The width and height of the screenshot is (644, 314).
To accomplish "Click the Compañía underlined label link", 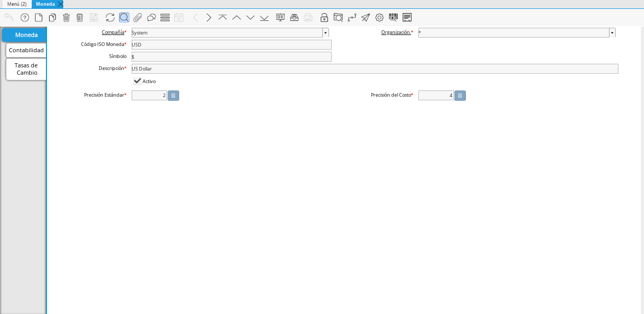I will [x=113, y=32].
